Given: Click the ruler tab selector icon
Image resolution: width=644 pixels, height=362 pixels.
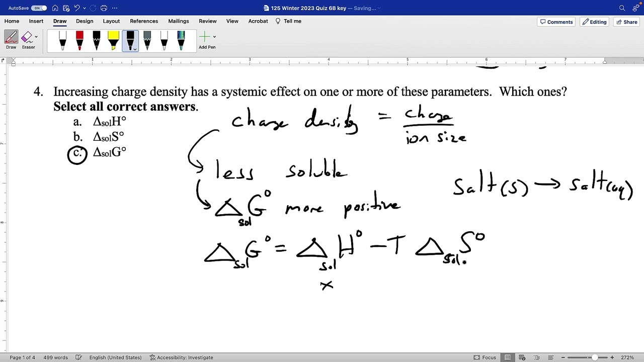Looking at the screenshot, I should pos(3,60).
